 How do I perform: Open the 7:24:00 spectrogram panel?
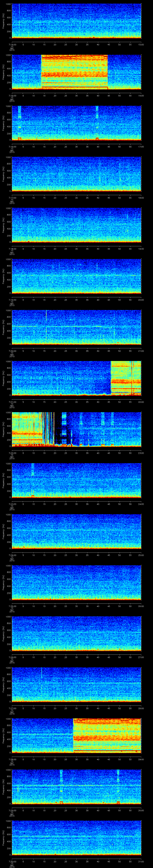77,531
